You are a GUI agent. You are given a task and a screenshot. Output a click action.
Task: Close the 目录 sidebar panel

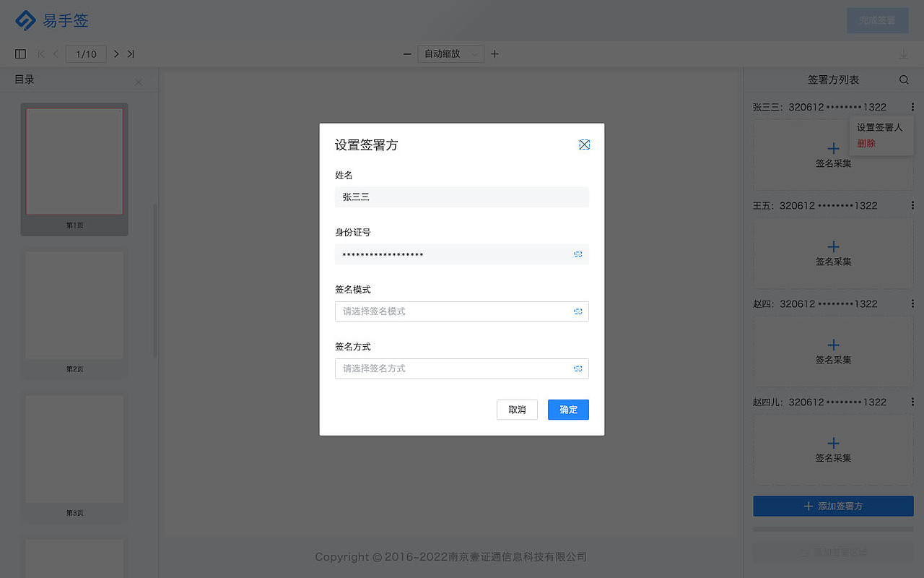139,82
